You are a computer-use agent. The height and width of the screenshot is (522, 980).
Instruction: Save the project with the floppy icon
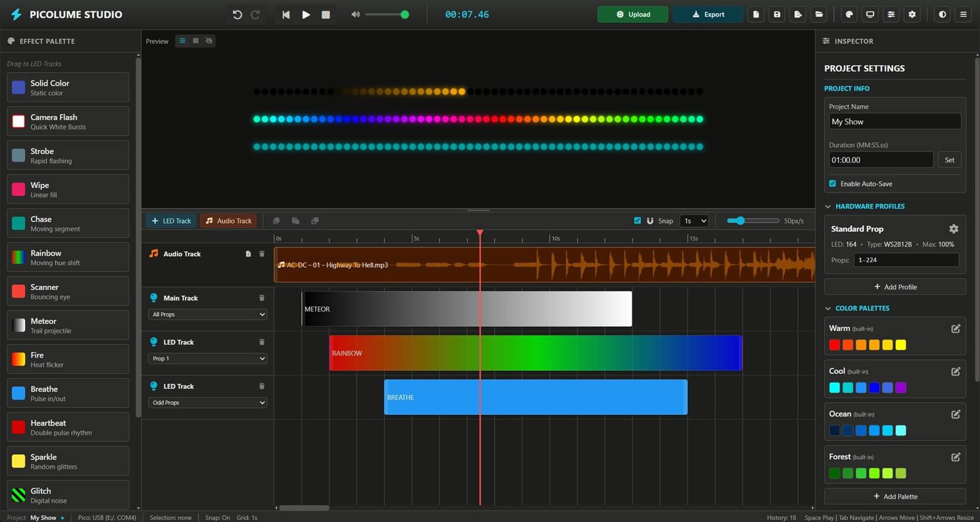click(x=777, y=14)
